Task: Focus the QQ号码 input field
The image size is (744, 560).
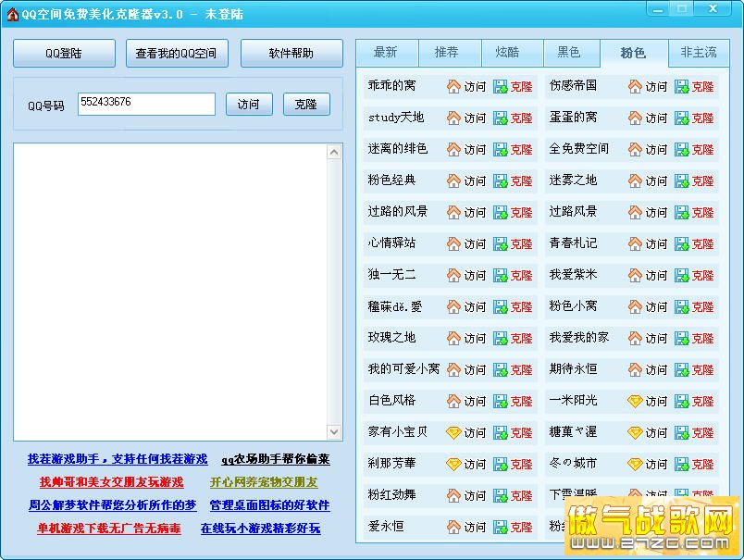Action: tap(146, 104)
